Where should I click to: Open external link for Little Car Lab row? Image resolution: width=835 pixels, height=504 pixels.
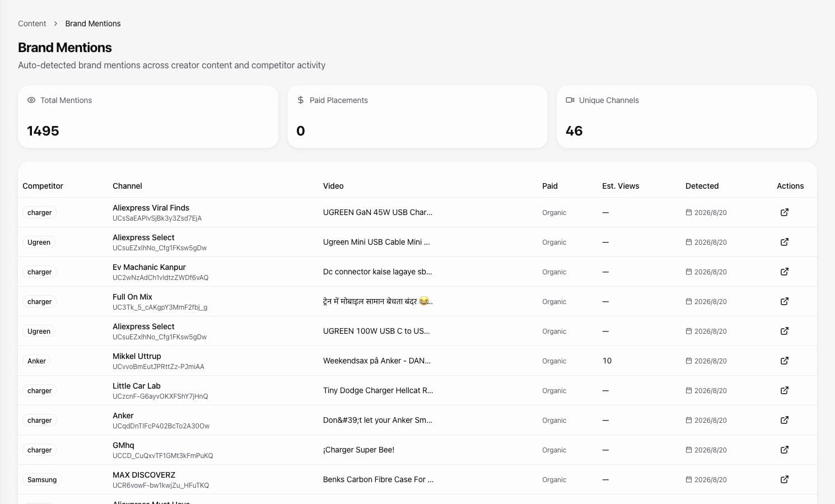point(785,390)
